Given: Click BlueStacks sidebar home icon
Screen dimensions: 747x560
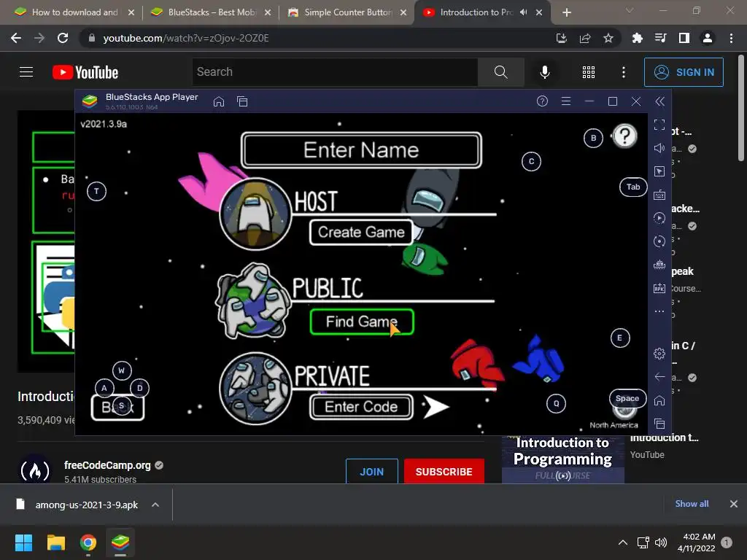Looking at the screenshot, I should [659, 400].
